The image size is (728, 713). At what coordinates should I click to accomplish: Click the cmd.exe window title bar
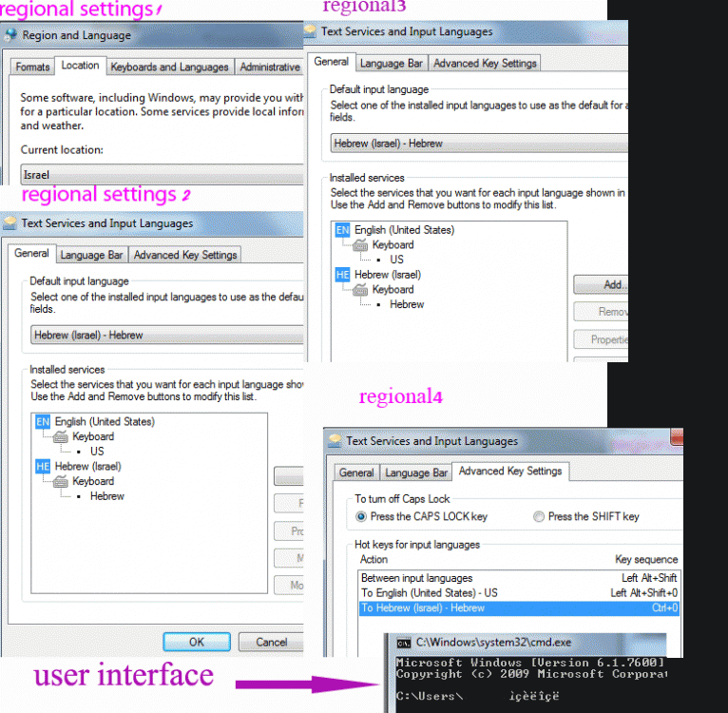(x=527, y=643)
